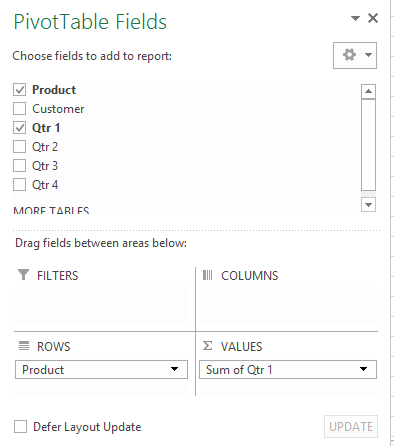
Task: Click the MORE TABLES link
Action: (x=51, y=210)
